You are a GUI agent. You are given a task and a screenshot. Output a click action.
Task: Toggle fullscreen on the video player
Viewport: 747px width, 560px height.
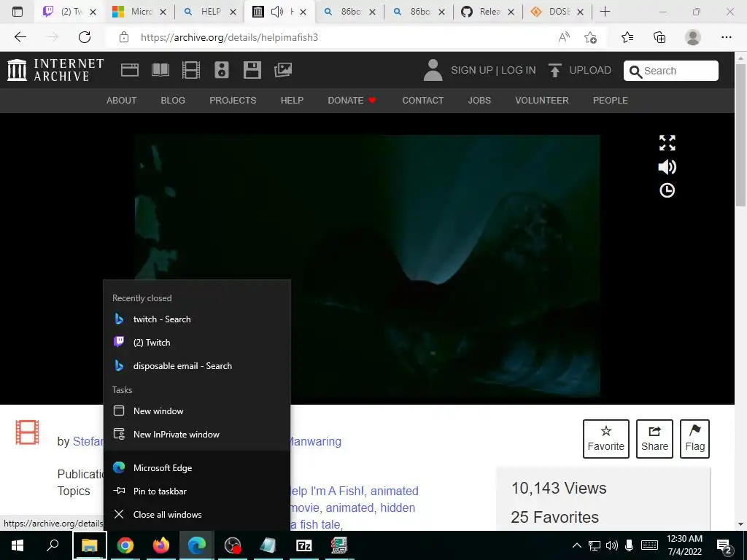(667, 142)
